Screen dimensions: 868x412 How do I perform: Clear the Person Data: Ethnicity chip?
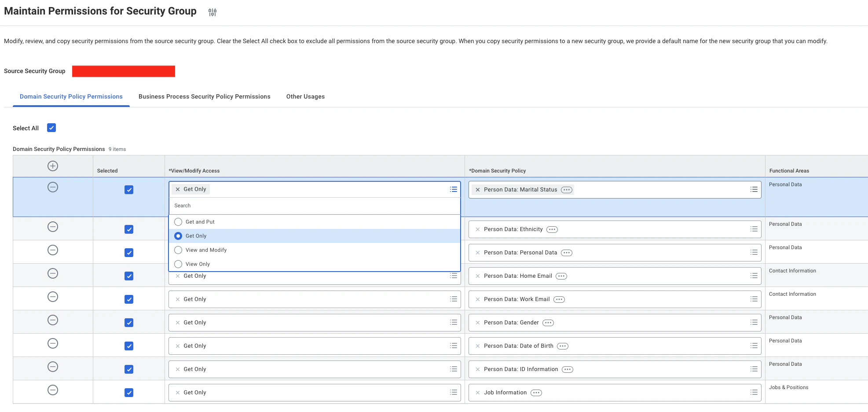click(x=478, y=229)
